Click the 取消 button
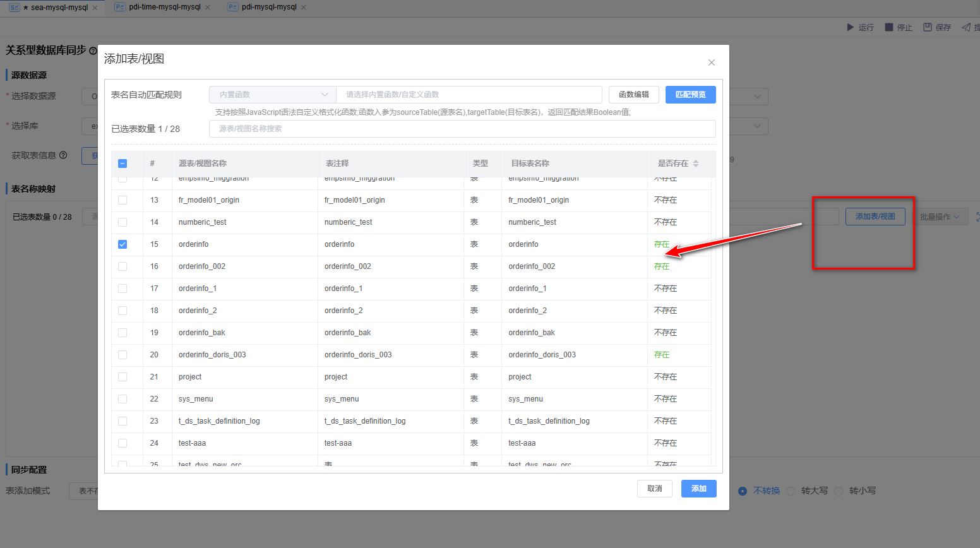The height and width of the screenshot is (548, 980). 654,489
